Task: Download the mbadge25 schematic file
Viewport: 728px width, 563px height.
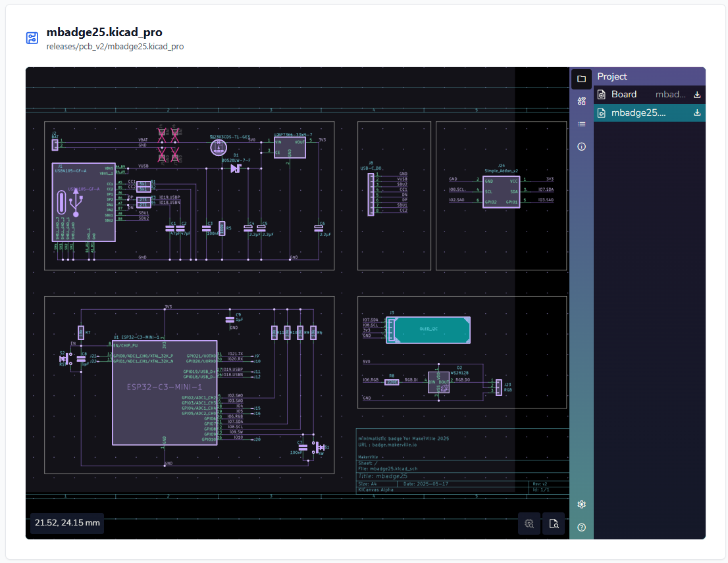Action: pyautogui.click(x=697, y=113)
